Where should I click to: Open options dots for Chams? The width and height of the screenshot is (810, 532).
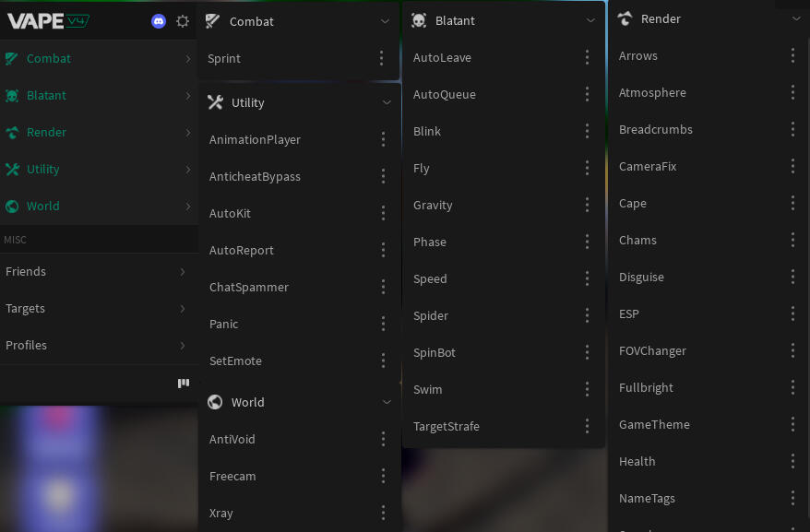[792, 240]
